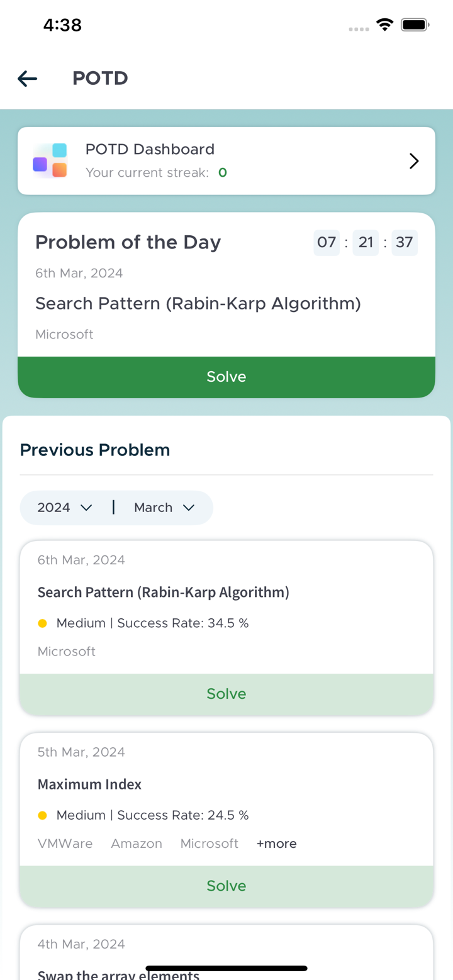Tap the hours segment of the countdown timer
Image resolution: width=453 pixels, height=980 pixels.
[x=327, y=242]
